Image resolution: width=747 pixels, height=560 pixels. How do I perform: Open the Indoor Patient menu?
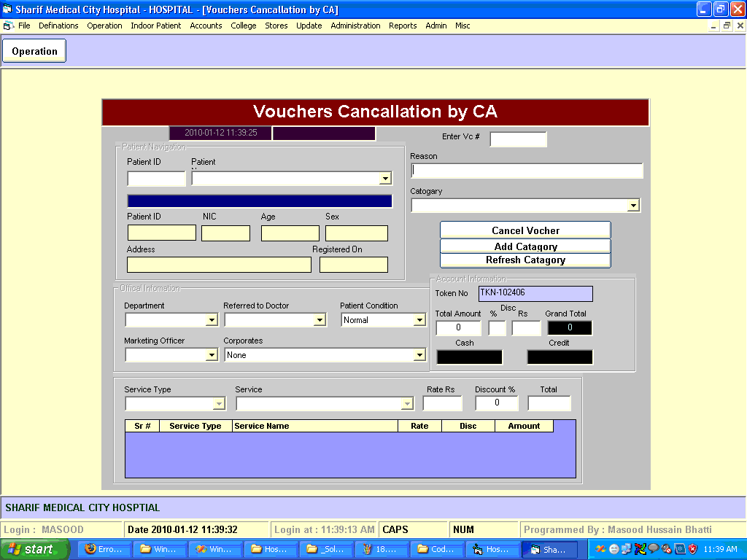point(156,26)
